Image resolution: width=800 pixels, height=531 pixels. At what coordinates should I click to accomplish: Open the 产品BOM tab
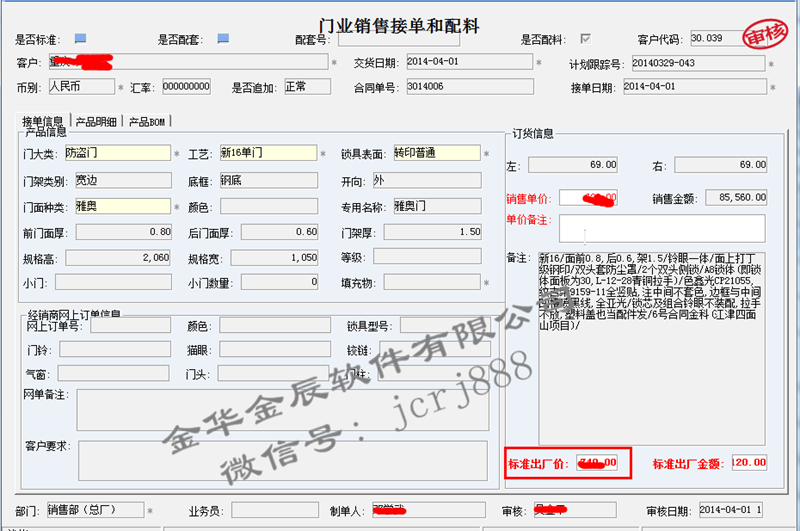click(x=147, y=121)
